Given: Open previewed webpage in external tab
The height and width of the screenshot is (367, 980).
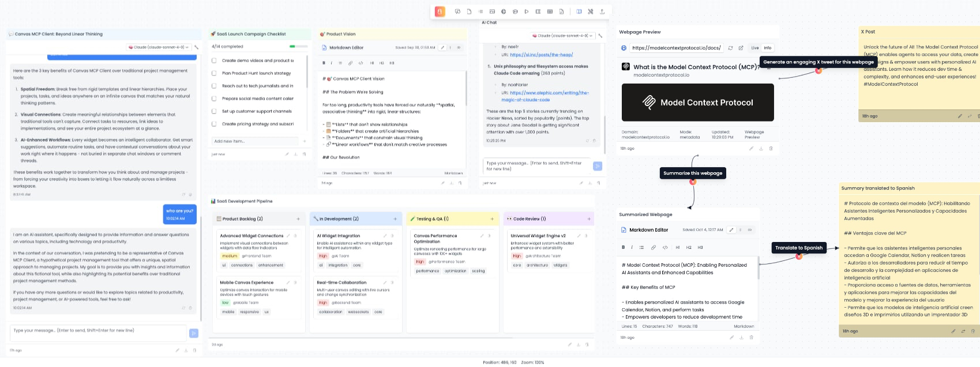Looking at the screenshot, I should 741,48.
